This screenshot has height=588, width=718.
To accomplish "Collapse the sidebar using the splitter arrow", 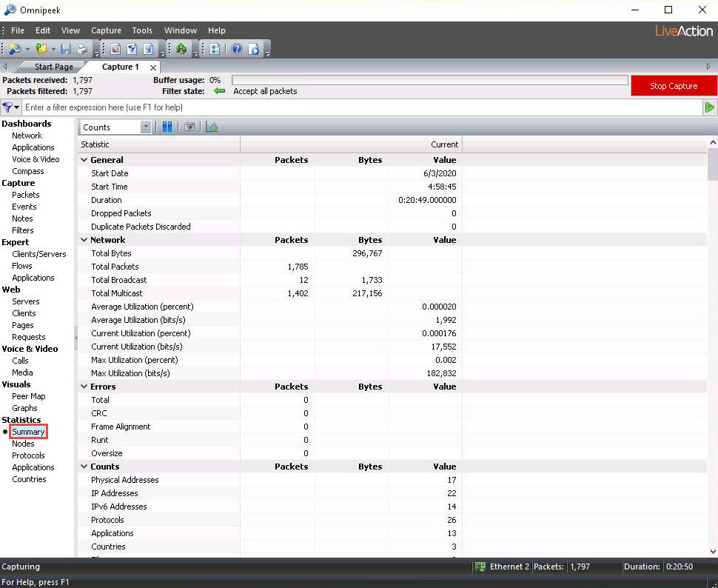I will coord(76,338).
